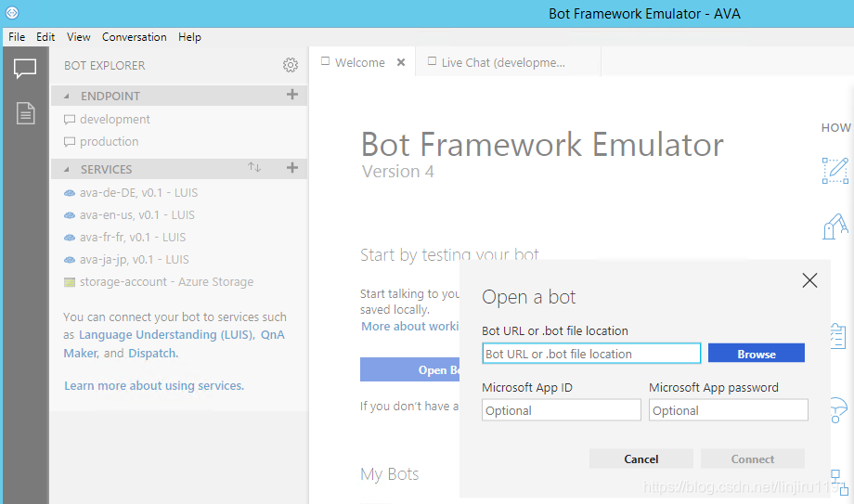This screenshot has height=504, width=854.
Task: Click the ava-ja-jp LUIS cloud icon
Action: pos(70,260)
